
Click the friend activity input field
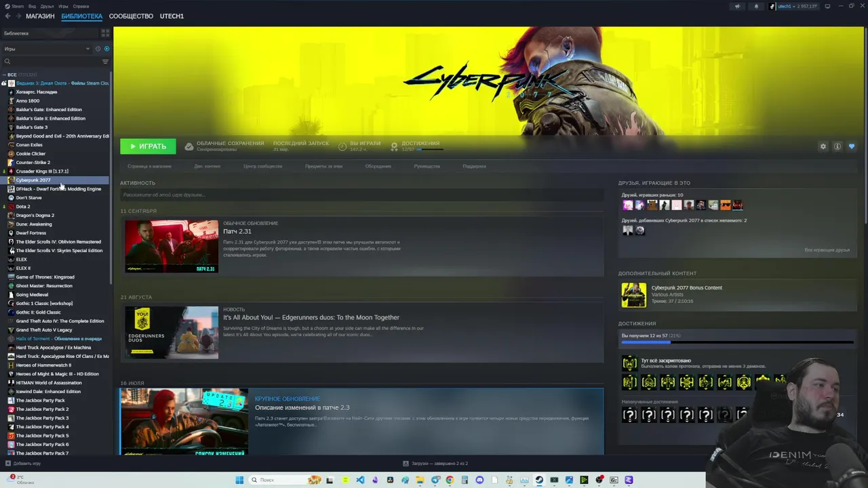coord(361,195)
